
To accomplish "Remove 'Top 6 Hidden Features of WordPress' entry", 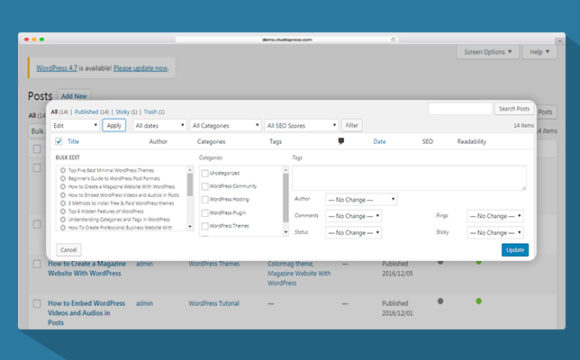I will (x=63, y=211).
